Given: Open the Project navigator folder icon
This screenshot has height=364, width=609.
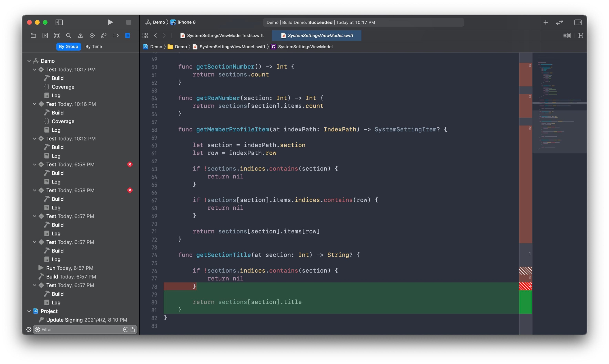Looking at the screenshot, I should click(33, 35).
